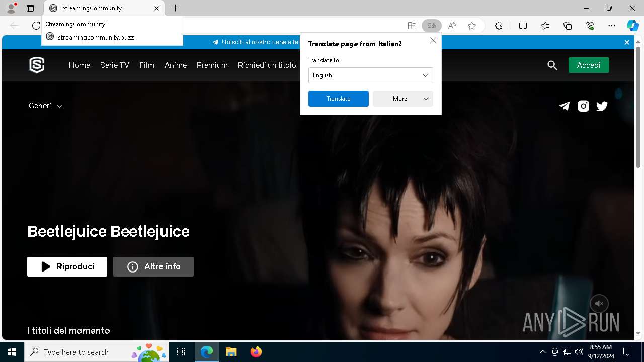Viewport: 644px width, 362px height.
Task: Go to the Film section
Action: coord(147,65)
